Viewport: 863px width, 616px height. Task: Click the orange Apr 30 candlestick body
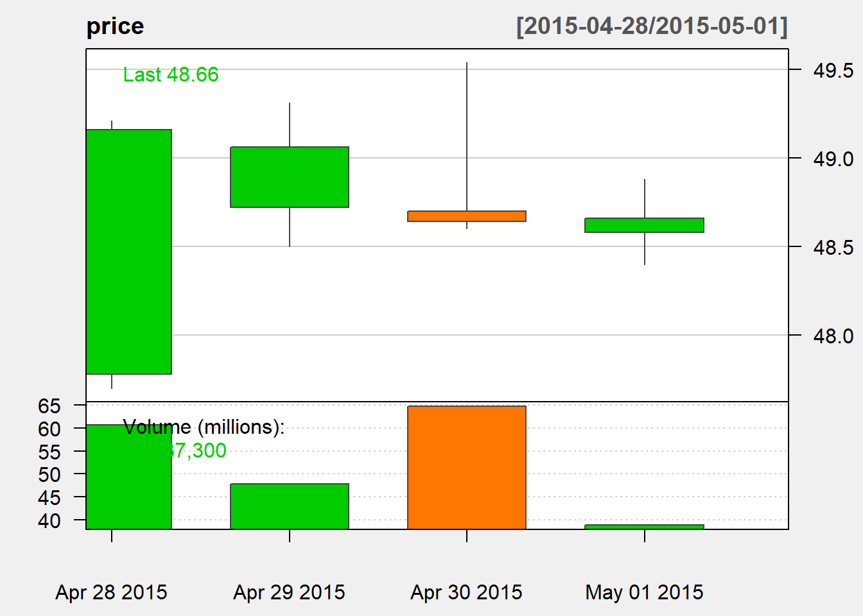[467, 216]
